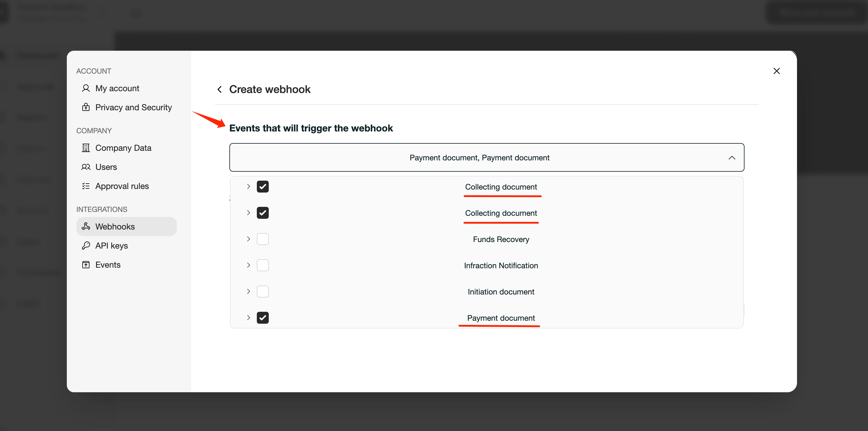Select the Infraction Notification label

click(501, 265)
